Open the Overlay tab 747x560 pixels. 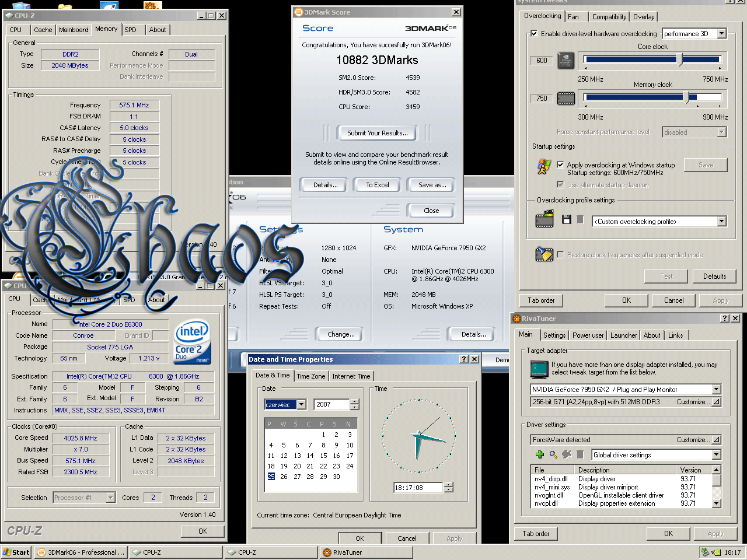[x=644, y=17]
